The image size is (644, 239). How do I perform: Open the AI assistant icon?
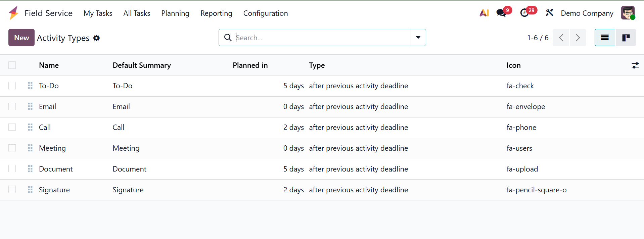click(484, 13)
